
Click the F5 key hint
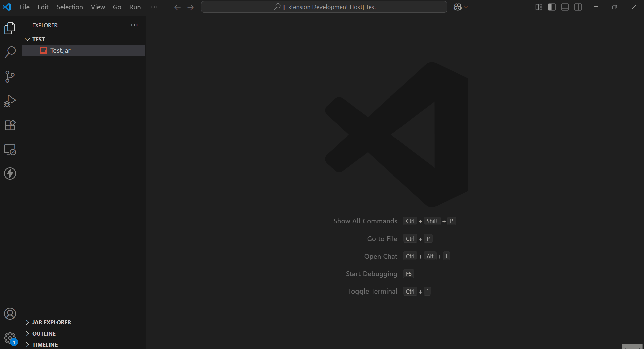[x=409, y=274]
